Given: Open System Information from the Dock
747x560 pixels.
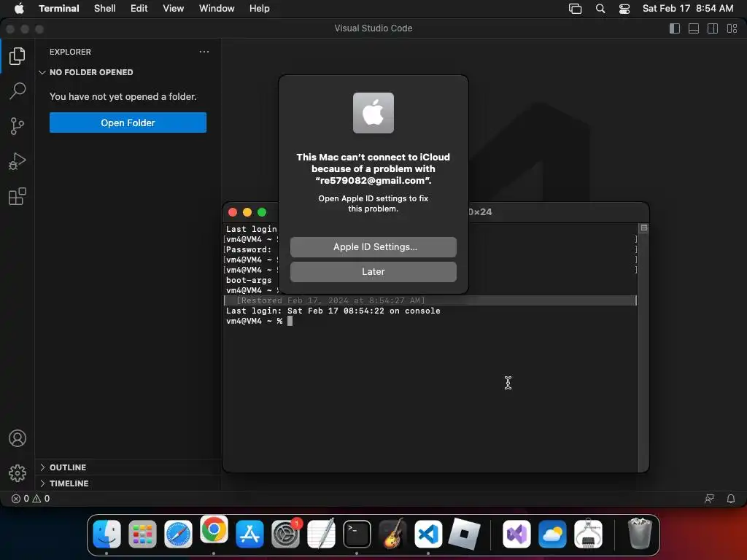Looking at the screenshot, I should click(589, 533).
